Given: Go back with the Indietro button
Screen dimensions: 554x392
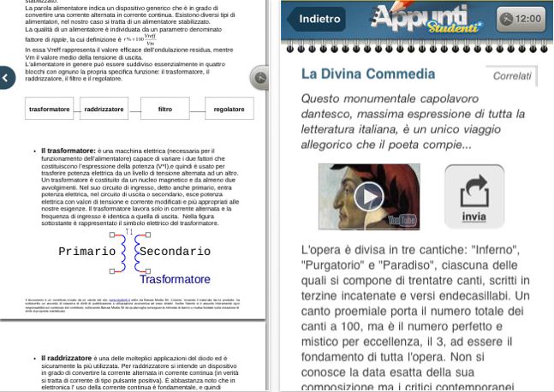Looking at the screenshot, I should pyautogui.click(x=317, y=19).
